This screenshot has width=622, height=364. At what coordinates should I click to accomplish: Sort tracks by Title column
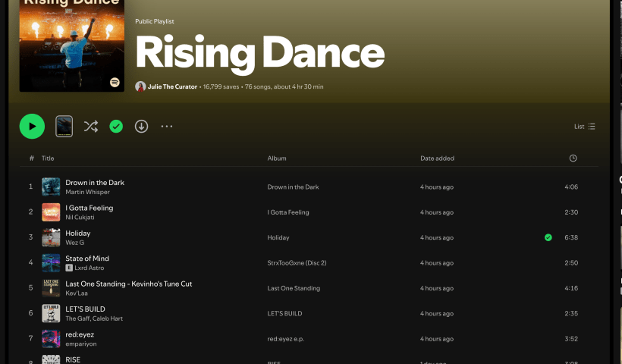click(48, 158)
